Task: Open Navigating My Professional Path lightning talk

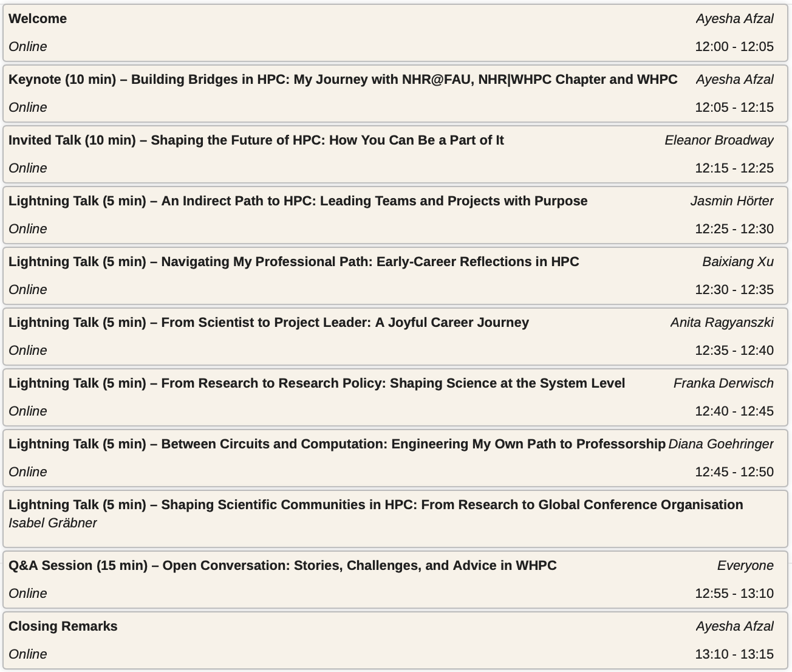Action: [x=293, y=262]
